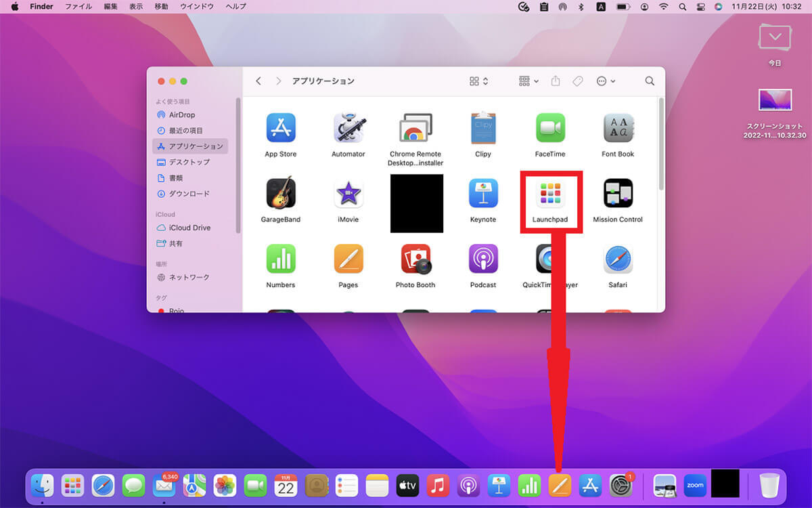The width and height of the screenshot is (812, 508).
Task: Select Chrome Remote Desktop installer icon
Action: [415, 128]
